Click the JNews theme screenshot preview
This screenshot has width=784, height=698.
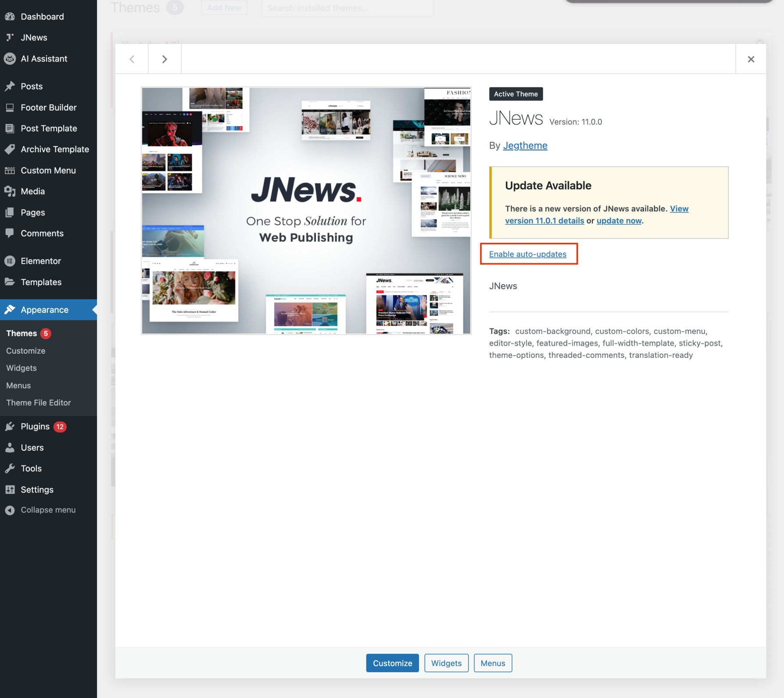pos(306,211)
